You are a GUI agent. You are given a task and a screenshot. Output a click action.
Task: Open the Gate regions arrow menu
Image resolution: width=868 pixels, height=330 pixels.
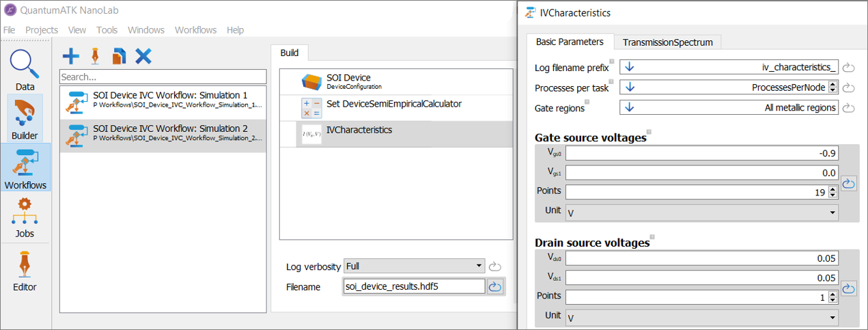pos(630,107)
